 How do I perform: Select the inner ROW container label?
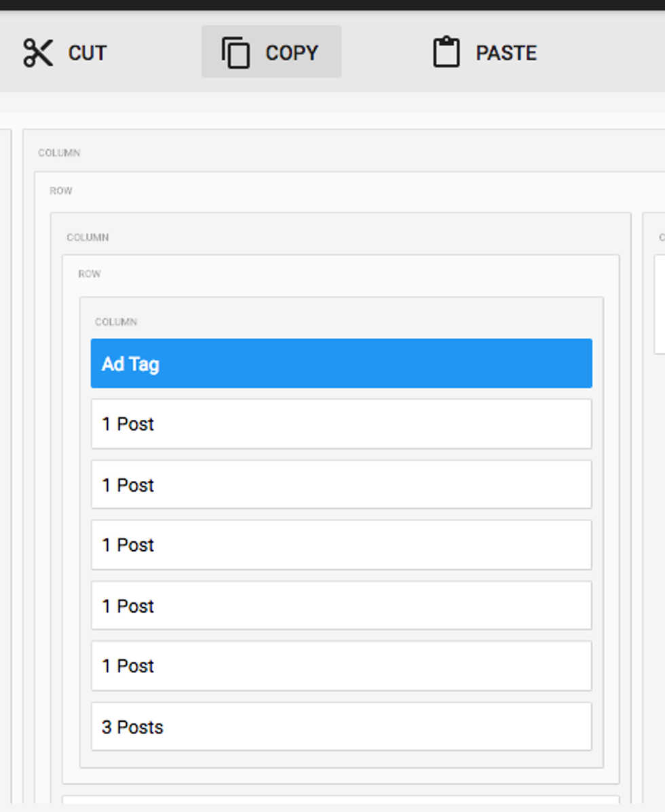coord(90,274)
